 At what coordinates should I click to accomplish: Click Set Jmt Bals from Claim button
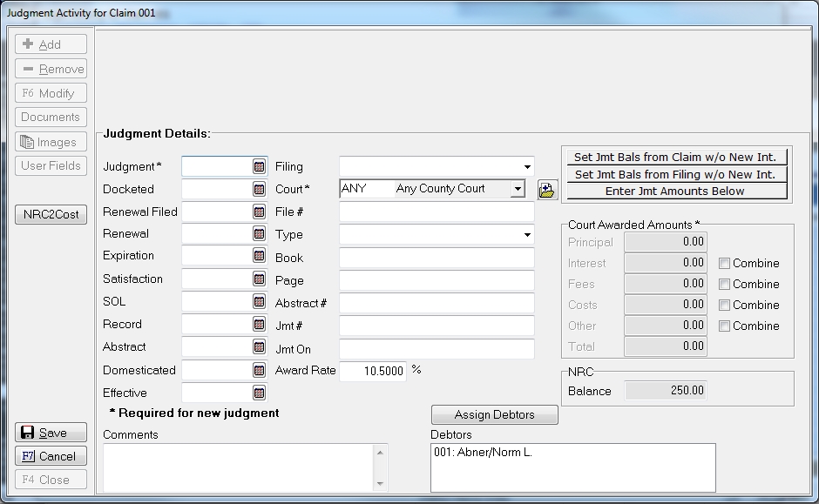click(675, 158)
